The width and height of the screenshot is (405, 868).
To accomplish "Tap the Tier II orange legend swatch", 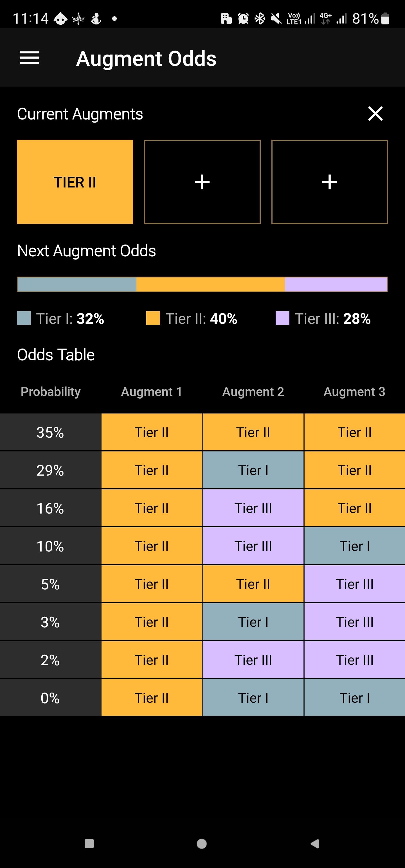I will (153, 318).
